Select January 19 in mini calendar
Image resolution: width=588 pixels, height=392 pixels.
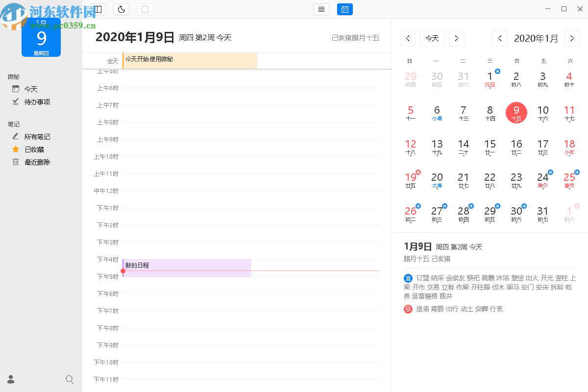click(411, 180)
